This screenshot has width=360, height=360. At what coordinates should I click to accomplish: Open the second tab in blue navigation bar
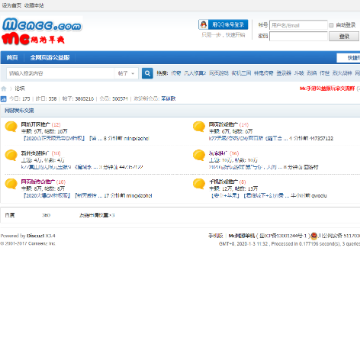tap(50, 58)
